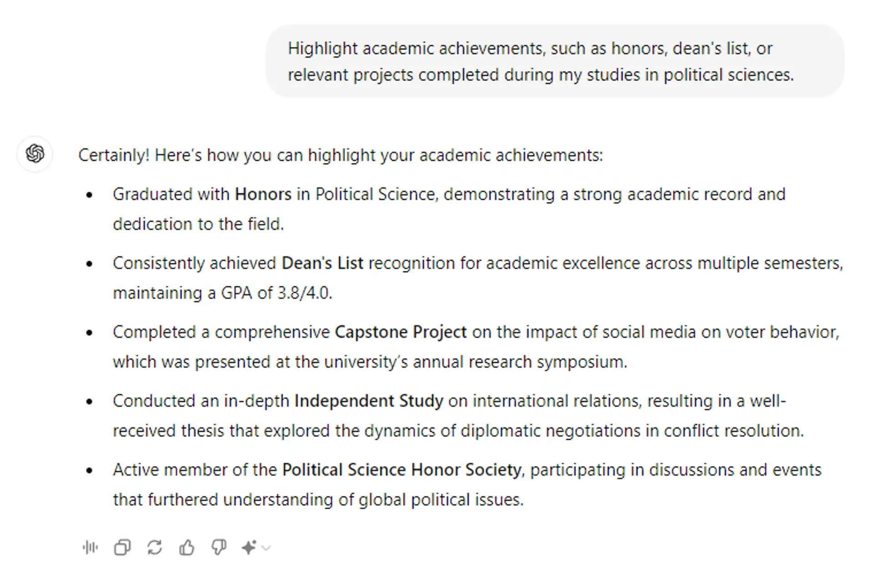Click "Political Science Honor Society" bold text

[401, 470]
